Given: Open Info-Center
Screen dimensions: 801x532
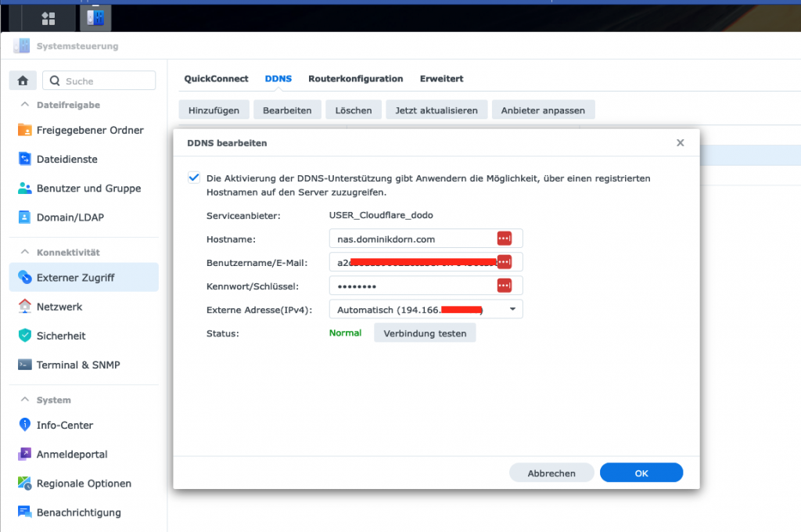Looking at the screenshot, I should [x=64, y=426].
